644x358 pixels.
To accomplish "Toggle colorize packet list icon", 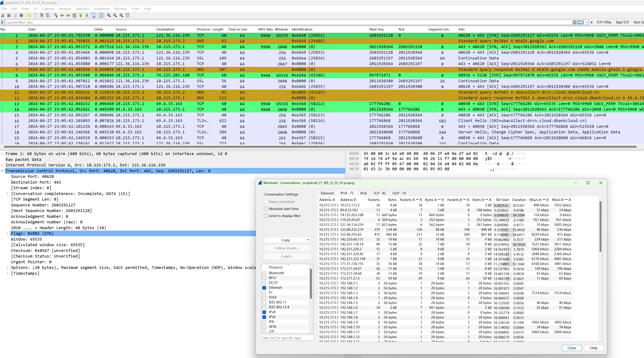I will pyautogui.click(x=101, y=16).
